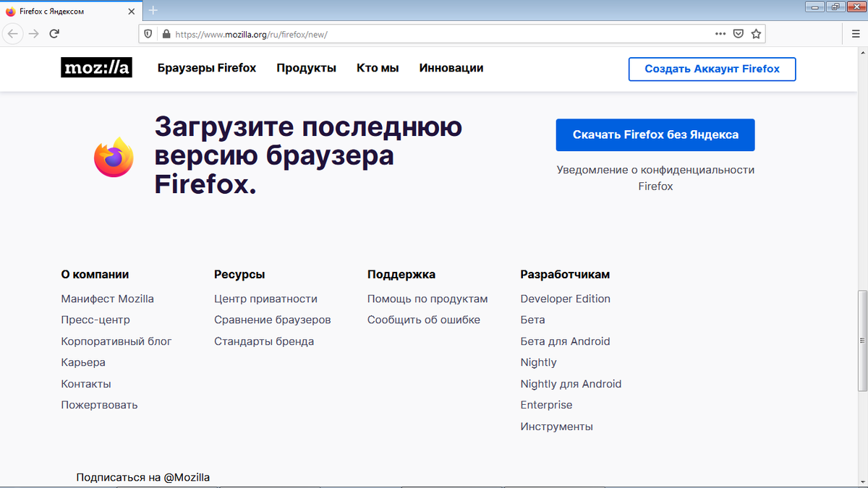
Task: Bookmark this page with the star
Action: coord(756,33)
